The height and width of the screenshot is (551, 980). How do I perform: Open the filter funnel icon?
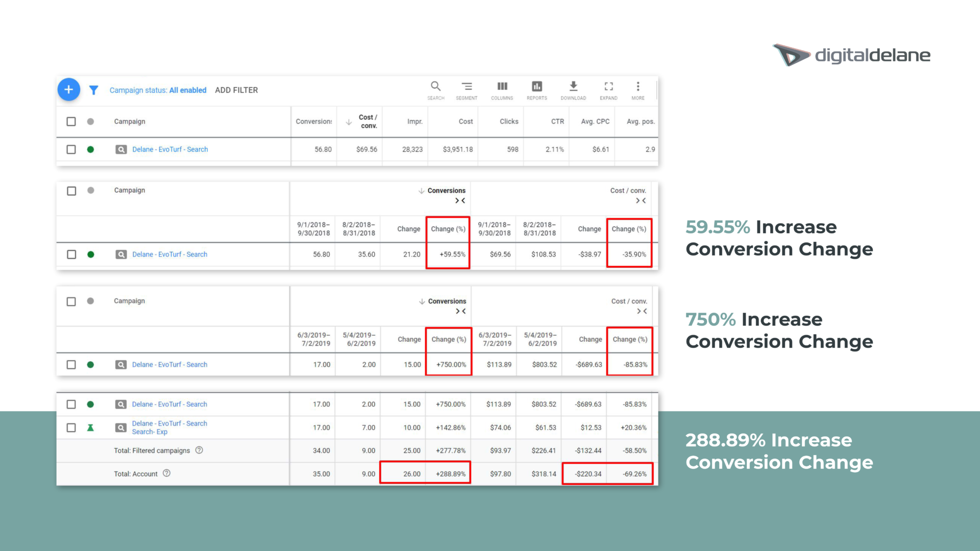click(93, 90)
